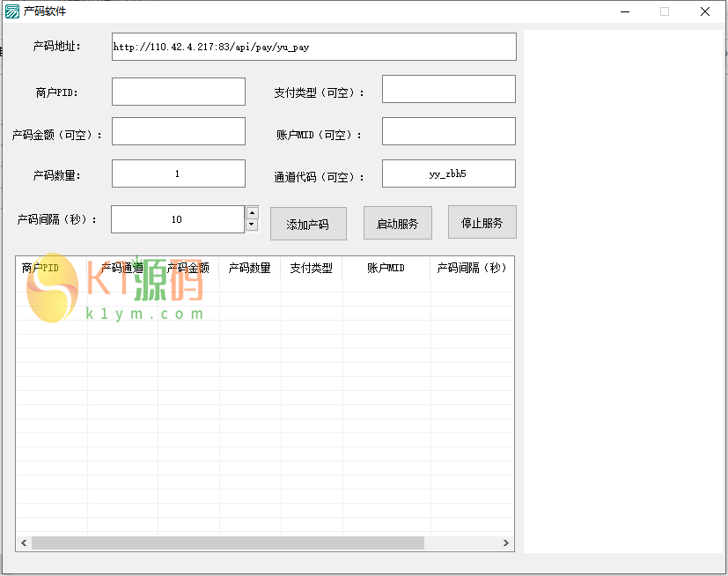Select the 账户MID table column header
The height and width of the screenshot is (576, 728).
click(x=386, y=268)
